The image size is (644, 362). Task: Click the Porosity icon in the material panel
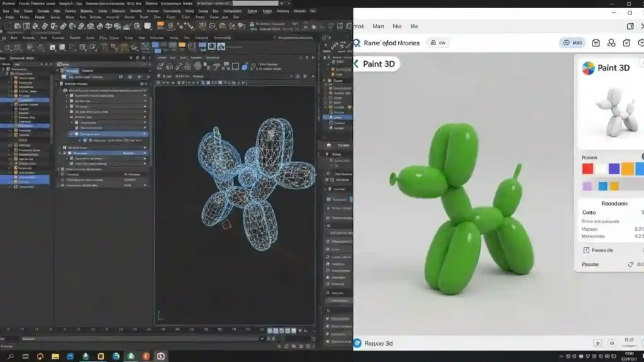586,250
